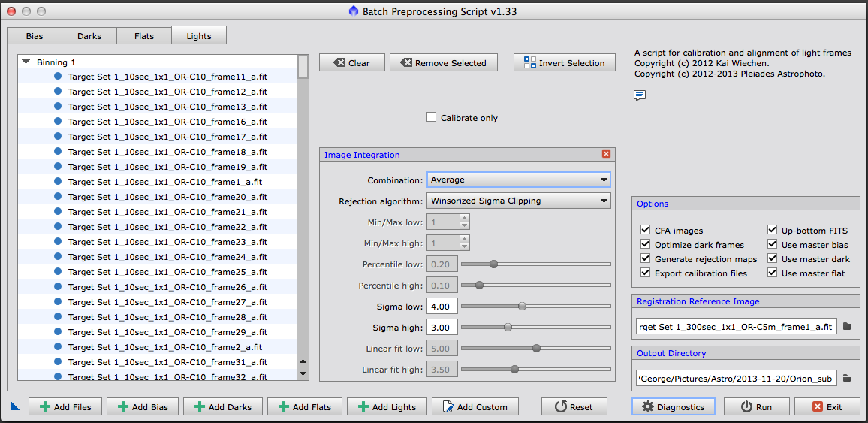Image resolution: width=868 pixels, height=423 pixels.
Task: Click the speech bubble help icon
Action: tap(640, 95)
